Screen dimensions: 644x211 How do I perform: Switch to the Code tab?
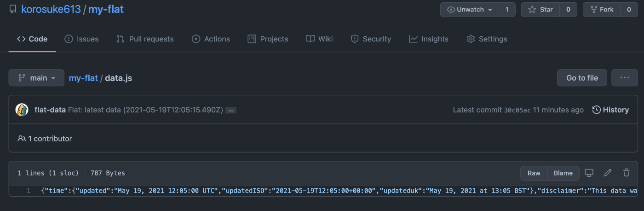coord(32,39)
